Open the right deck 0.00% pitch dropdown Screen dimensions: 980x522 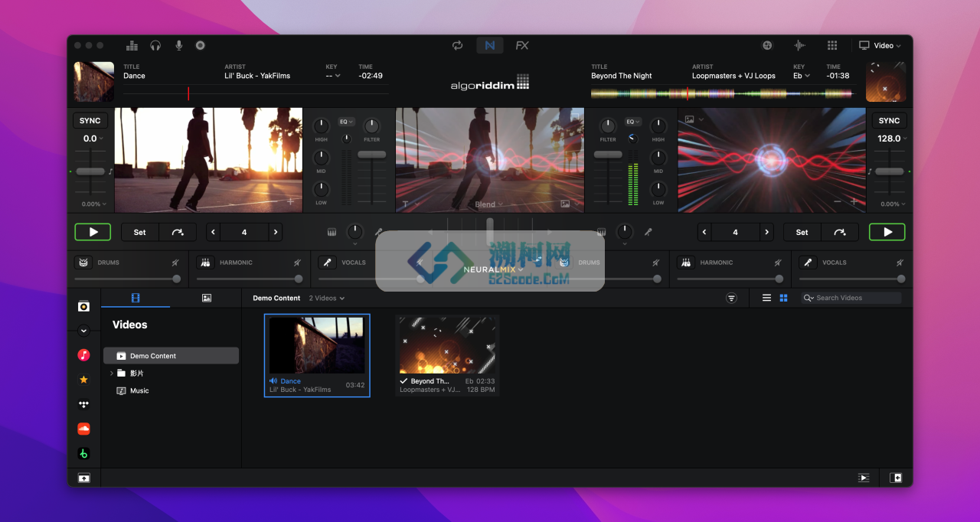893,204
